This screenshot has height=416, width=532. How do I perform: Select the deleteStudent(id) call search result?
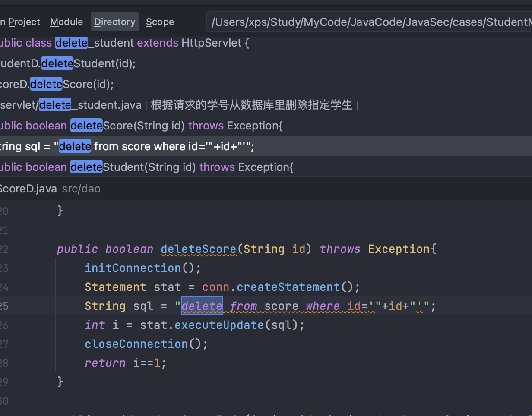tap(69, 64)
